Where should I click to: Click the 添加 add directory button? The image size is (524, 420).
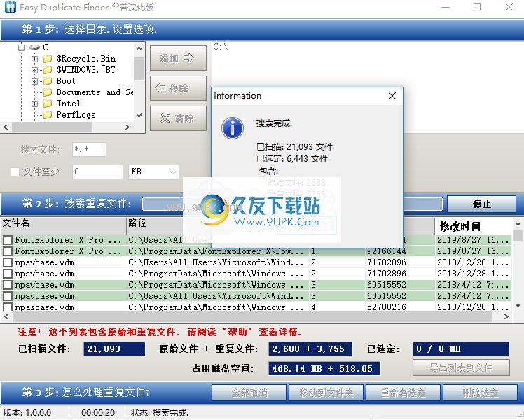point(178,58)
